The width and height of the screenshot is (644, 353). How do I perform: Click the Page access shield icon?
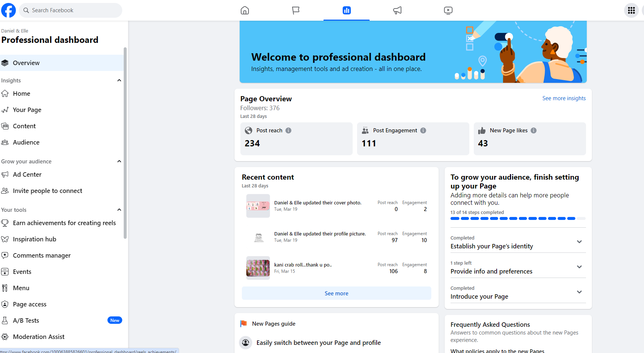pos(5,304)
